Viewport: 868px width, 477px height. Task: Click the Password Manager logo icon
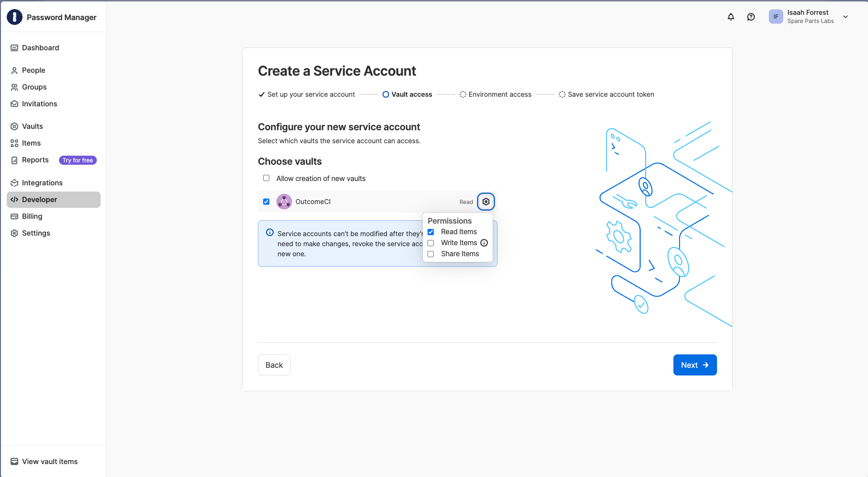pyautogui.click(x=14, y=17)
